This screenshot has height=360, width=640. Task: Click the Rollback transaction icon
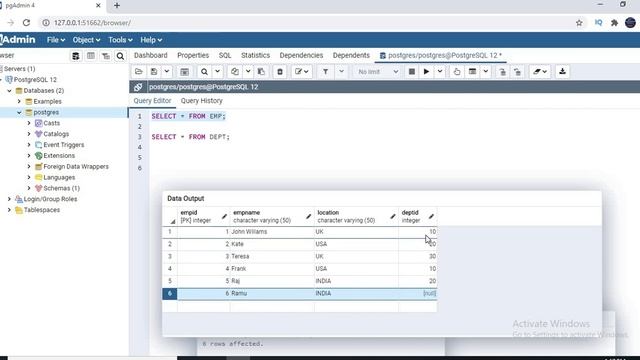[x=517, y=72]
